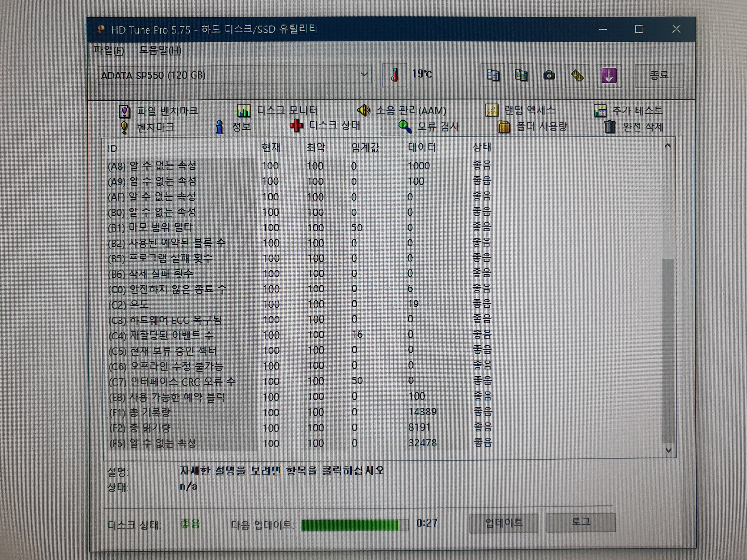Switch to the 소음 관리(AAM) tab
Image resolution: width=747 pixels, height=560 pixels.
[401, 110]
